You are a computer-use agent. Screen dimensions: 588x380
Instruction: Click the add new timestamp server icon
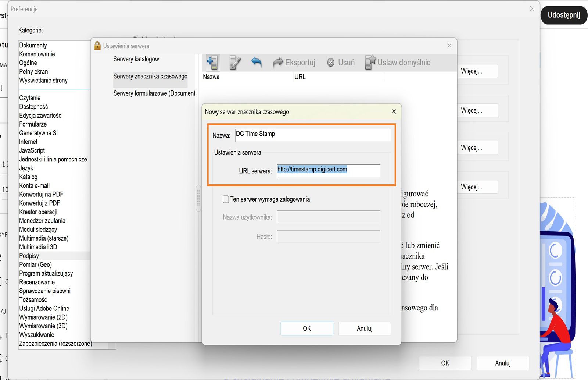pos(212,63)
